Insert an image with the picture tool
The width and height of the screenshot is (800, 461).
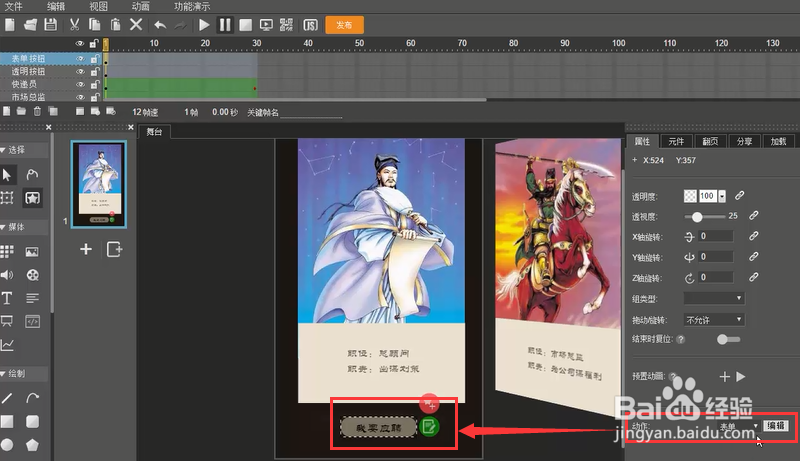pyautogui.click(x=32, y=251)
